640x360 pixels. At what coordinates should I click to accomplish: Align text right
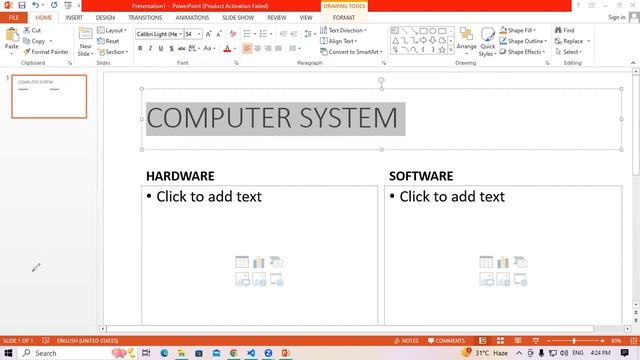pyautogui.click(x=268, y=49)
